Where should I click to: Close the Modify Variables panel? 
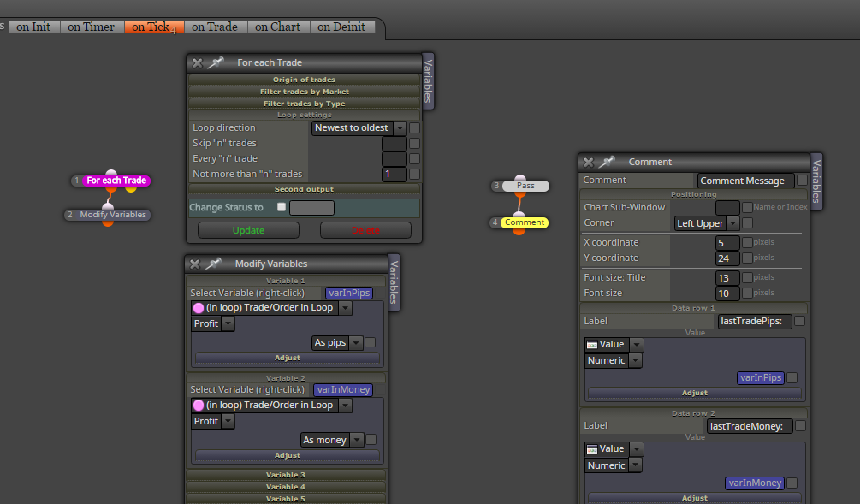coord(195,264)
